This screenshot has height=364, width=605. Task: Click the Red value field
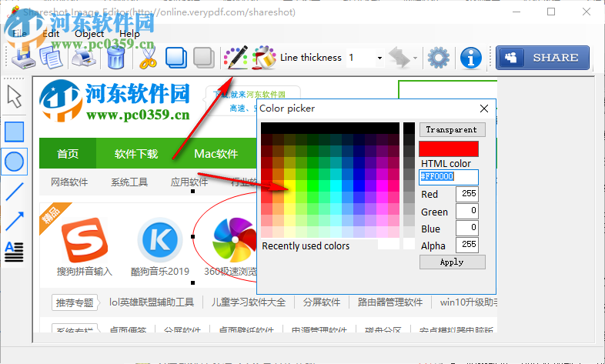(467, 194)
